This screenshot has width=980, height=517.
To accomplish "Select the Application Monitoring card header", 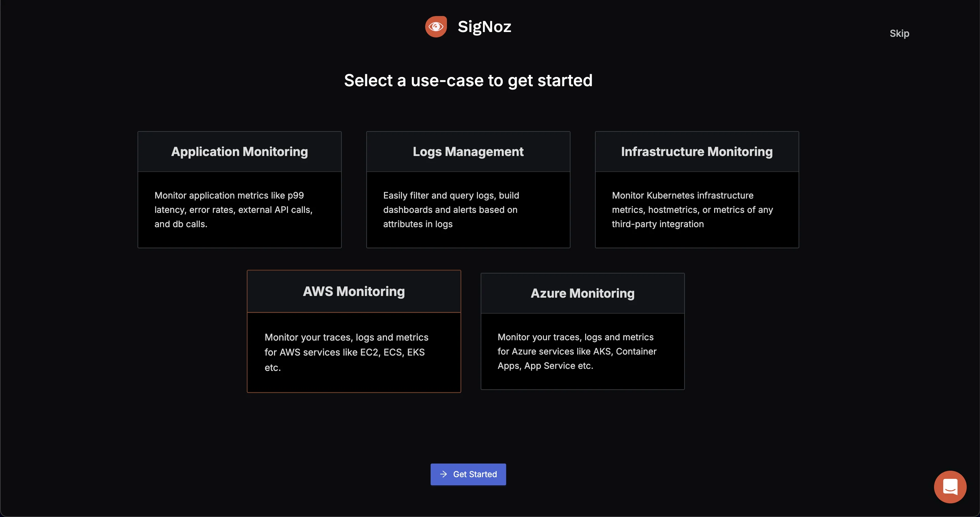I will coord(239,152).
